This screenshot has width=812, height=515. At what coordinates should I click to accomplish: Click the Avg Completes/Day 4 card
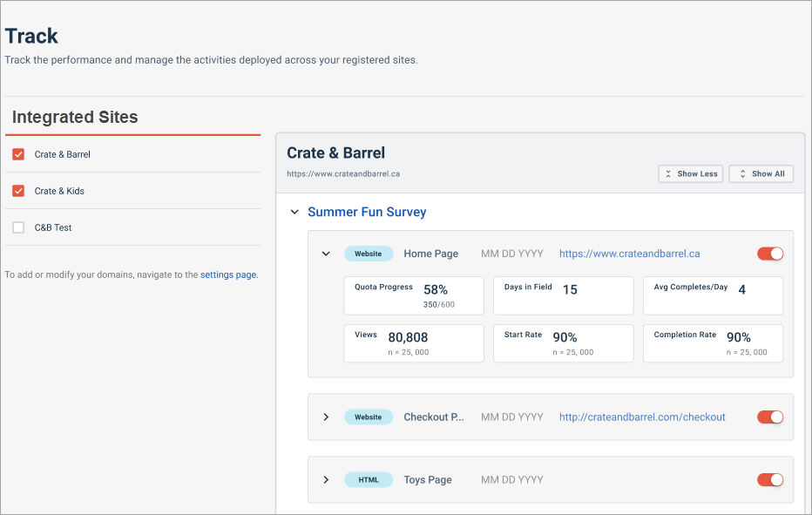tap(713, 295)
